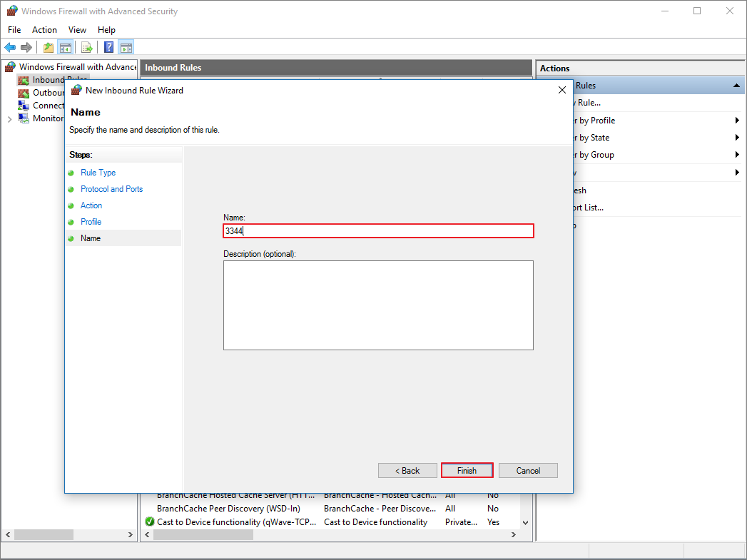Click the rules list scroll right arrow
This screenshot has height=560, width=747.
point(513,535)
